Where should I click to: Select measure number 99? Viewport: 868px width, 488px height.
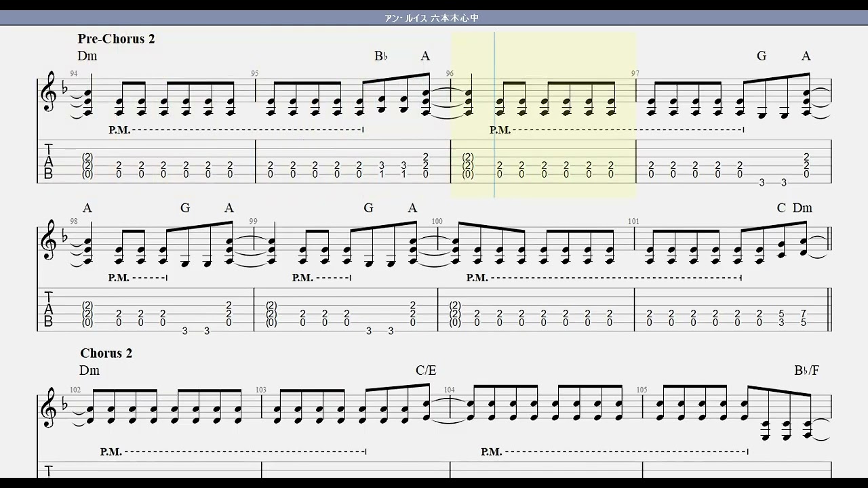click(x=253, y=221)
